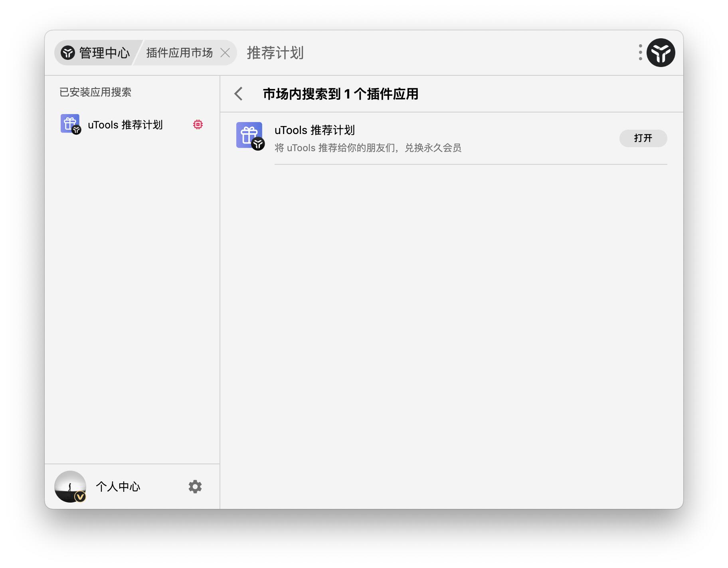Open settings via the gear icon
This screenshot has width=728, height=568.
[x=195, y=487]
